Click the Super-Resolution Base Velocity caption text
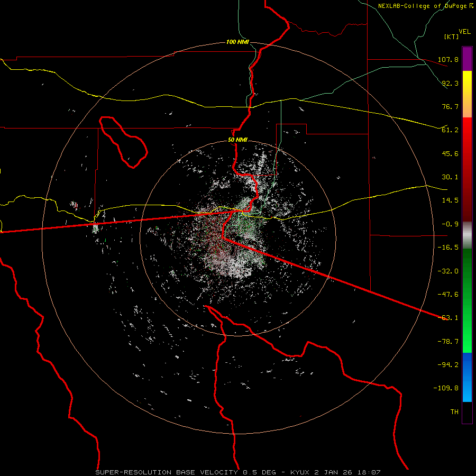The image size is (476, 476). click(x=237, y=472)
